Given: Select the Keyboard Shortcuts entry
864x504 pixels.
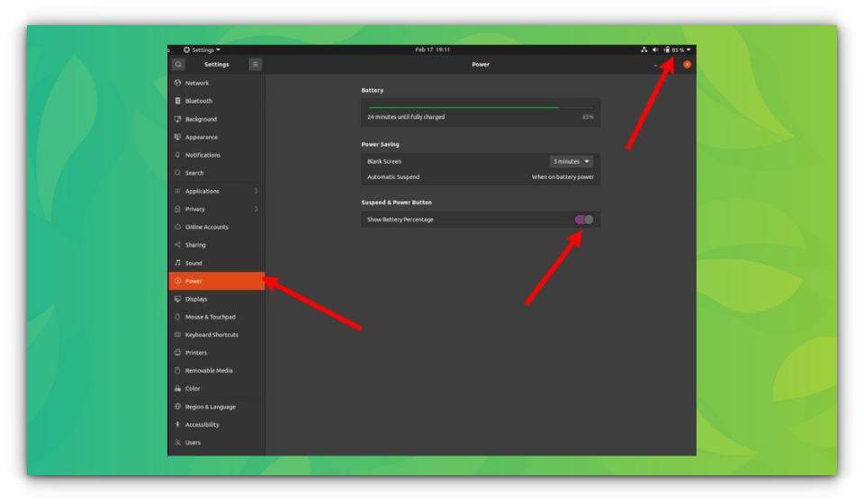Looking at the screenshot, I should click(x=217, y=335).
